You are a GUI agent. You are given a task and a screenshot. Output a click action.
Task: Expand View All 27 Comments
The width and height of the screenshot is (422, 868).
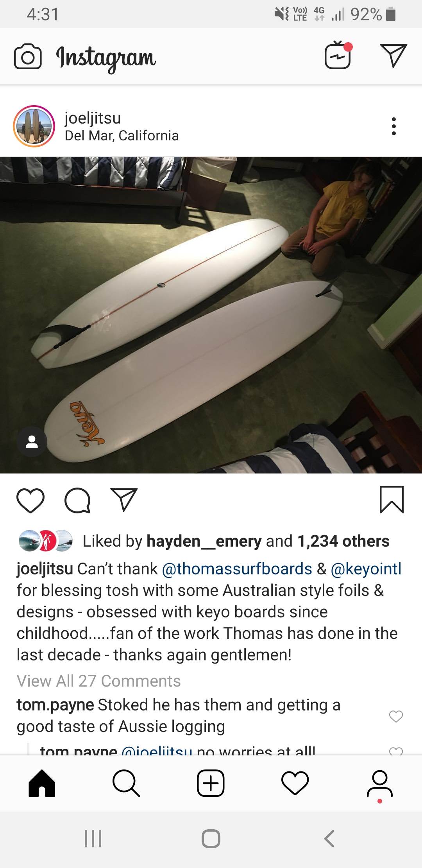[98, 681]
